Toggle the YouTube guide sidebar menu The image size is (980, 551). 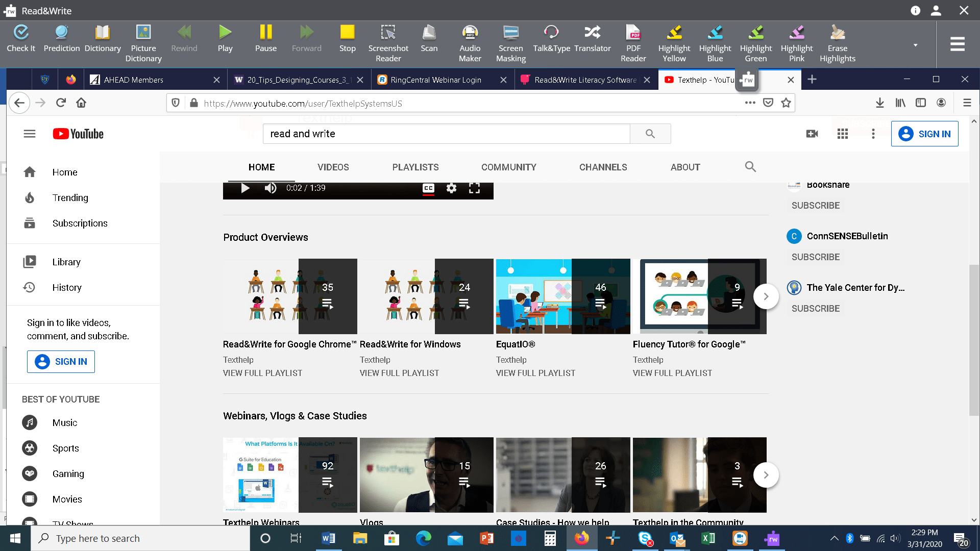30,134
